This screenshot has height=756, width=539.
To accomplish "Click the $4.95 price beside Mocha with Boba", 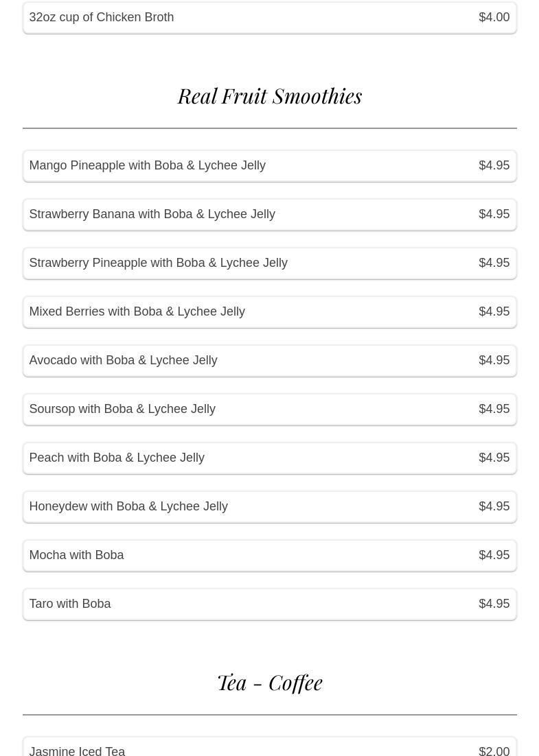I will pos(494,555).
